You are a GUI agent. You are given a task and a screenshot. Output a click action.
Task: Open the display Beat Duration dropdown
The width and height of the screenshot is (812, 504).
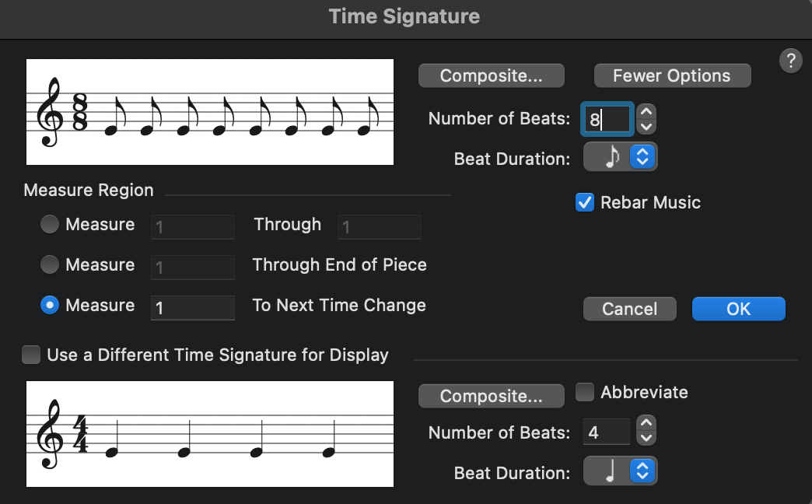[620, 471]
